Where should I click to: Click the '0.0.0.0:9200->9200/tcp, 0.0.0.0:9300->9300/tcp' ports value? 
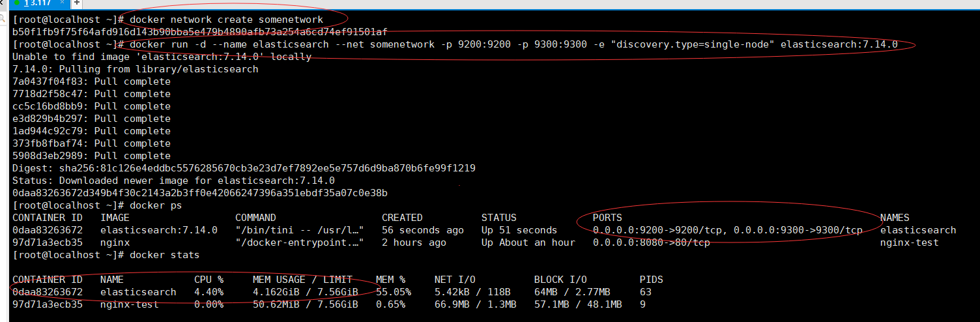[728, 230]
